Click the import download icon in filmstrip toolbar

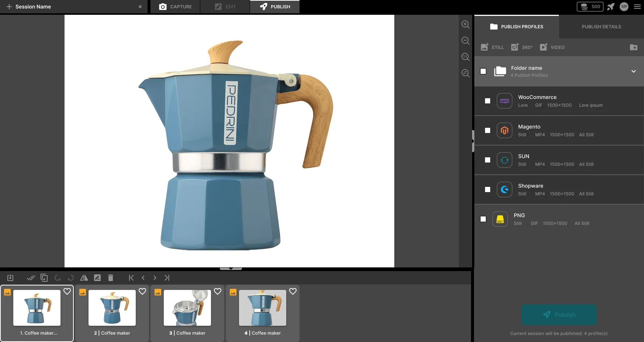[10, 278]
